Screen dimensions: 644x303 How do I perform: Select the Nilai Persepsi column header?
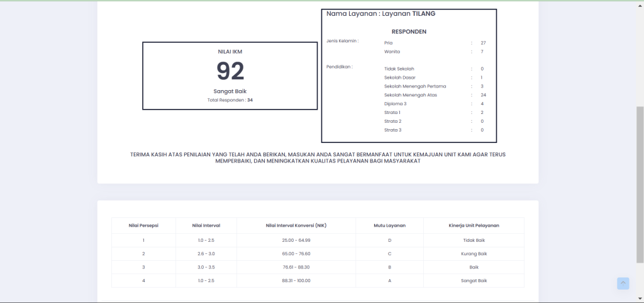(x=143, y=225)
